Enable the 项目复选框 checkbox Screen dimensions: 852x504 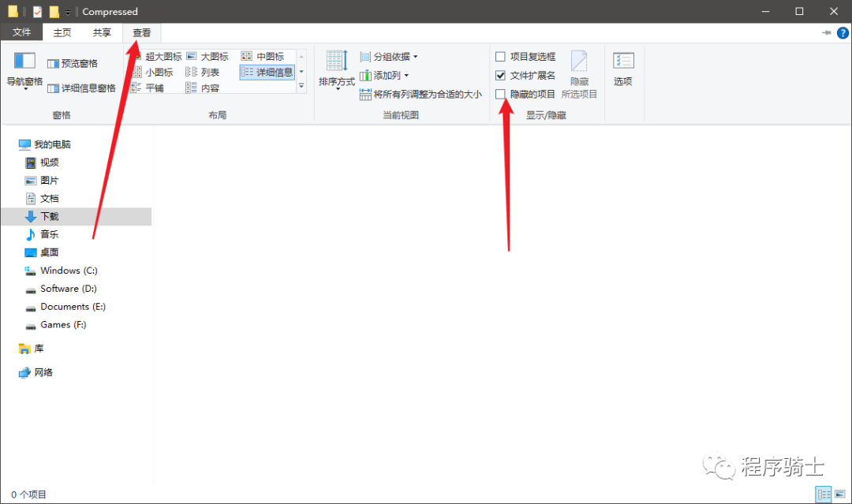(x=500, y=57)
